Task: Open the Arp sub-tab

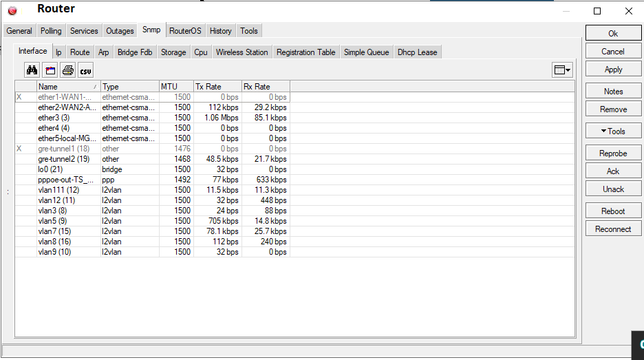Action: click(103, 52)
